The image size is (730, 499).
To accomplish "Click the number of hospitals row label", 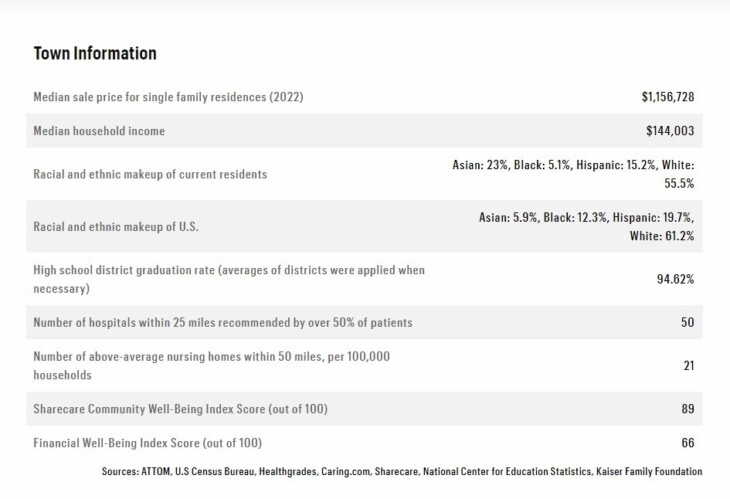I will click(x=223, y=322).
